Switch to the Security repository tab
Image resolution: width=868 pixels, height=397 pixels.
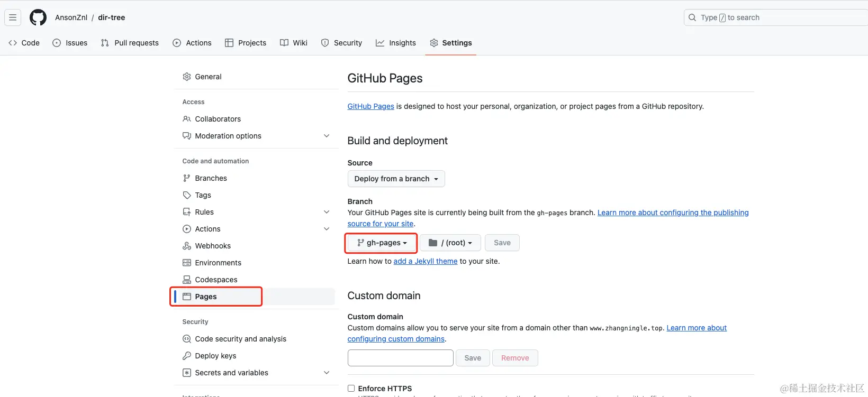pos(341,43)
